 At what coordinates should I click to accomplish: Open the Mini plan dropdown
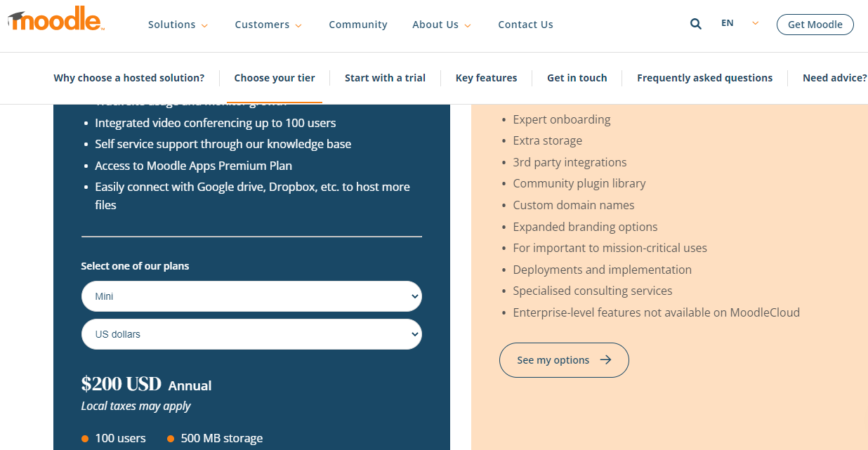coord(251,296)
